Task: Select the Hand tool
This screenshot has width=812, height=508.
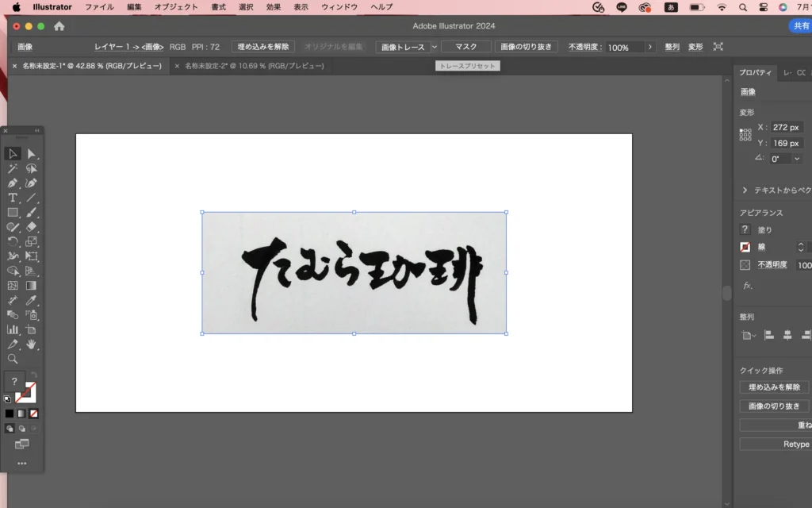Action: click(x=32, y=344)
